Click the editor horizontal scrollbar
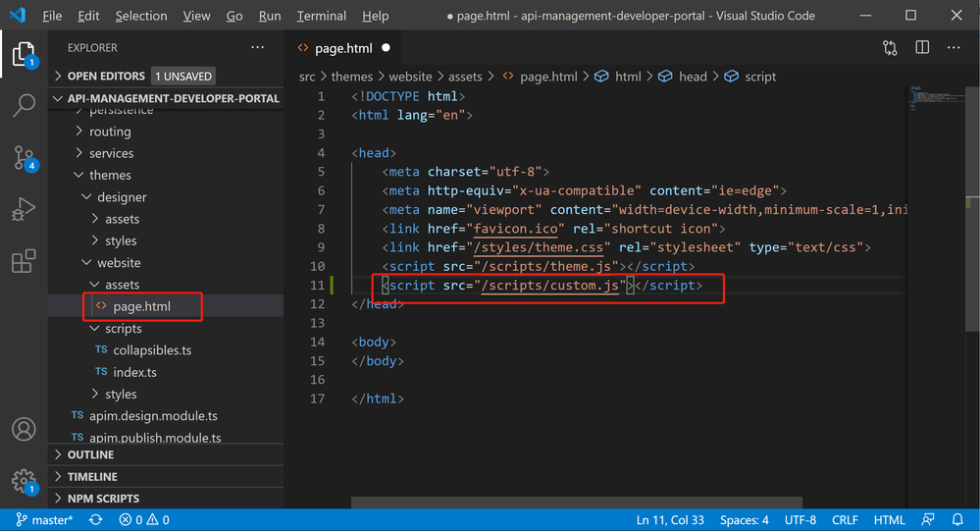This screenshot has height=531, width=980. tap(576, 503)
